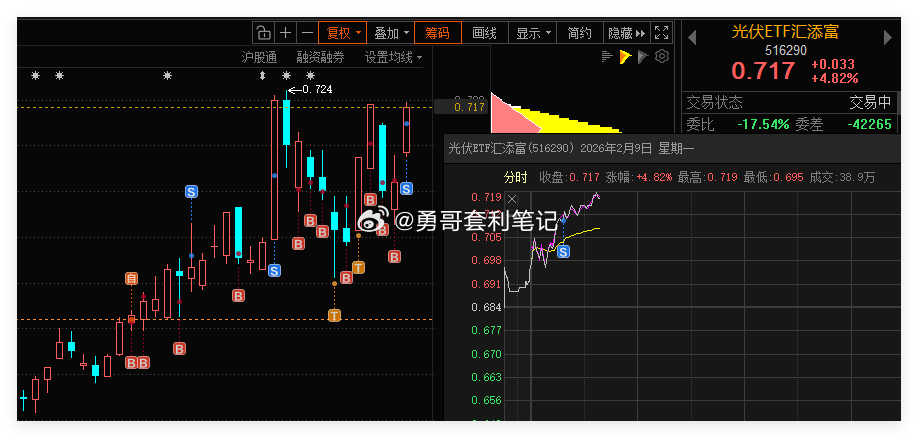Click the event marker above the 0.724 candle
This screenshot has width=918, height=438.
[286, 76]
